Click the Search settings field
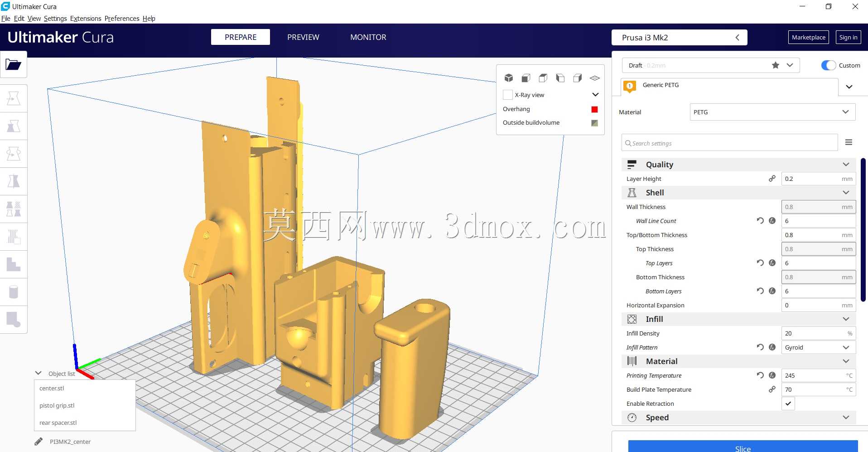The image size is (868, 452). [x=729, y=142]
